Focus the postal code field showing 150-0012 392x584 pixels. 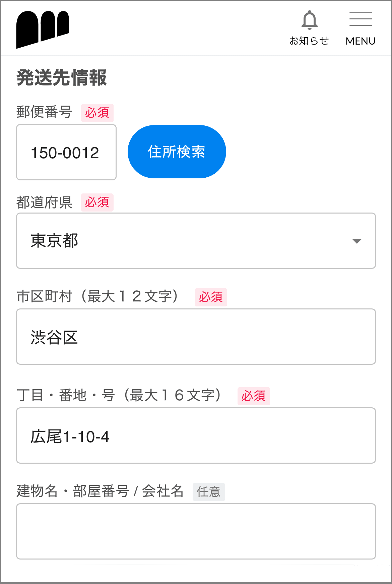click(x=66, y=153)
